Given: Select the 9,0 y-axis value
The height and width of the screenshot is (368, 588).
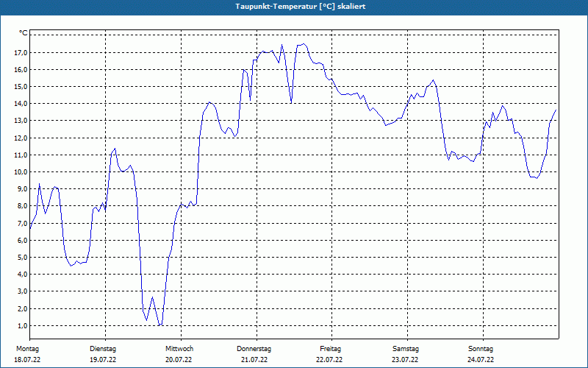Looking at the screenshot, I should coord(22,189).
